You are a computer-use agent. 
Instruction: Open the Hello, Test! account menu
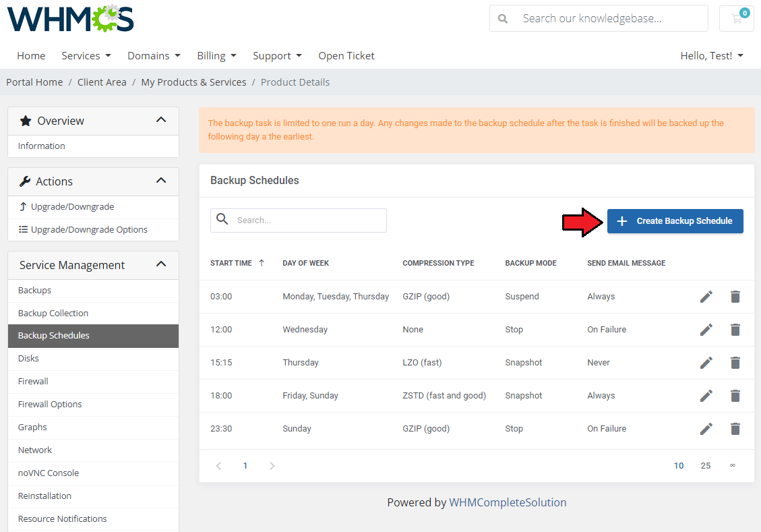pyautogui.click(x=712, y=56)
